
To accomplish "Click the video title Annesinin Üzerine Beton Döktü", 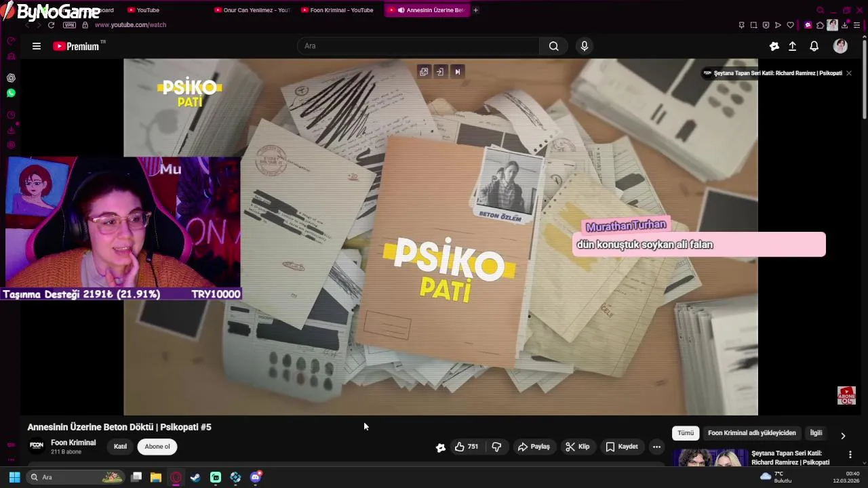I will [119, 427].
